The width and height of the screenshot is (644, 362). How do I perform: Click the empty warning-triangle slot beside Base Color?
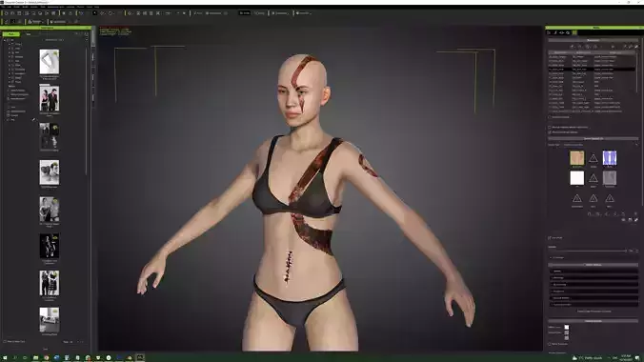coord(594,158)
